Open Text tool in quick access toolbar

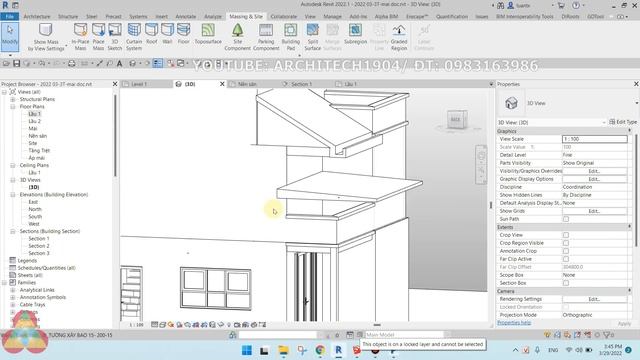(120, 63)
